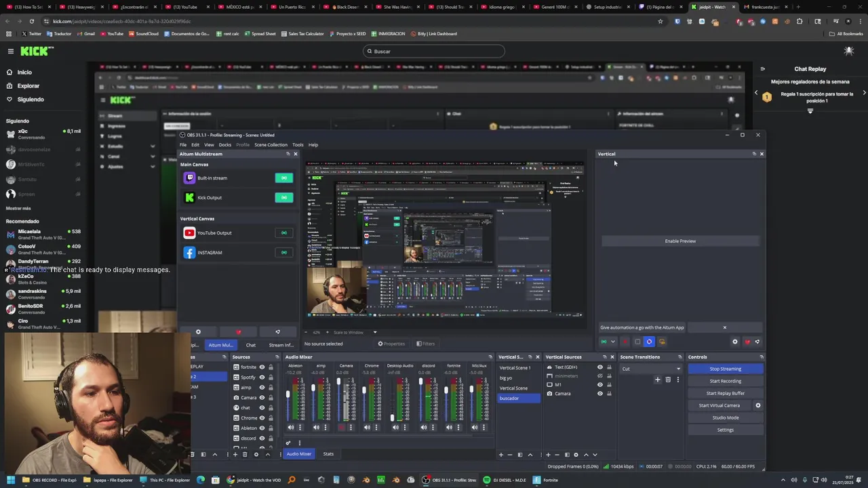The image size is (868, 488).
Task: Open the Windows Start menu
Action: (x=10, y=480)
